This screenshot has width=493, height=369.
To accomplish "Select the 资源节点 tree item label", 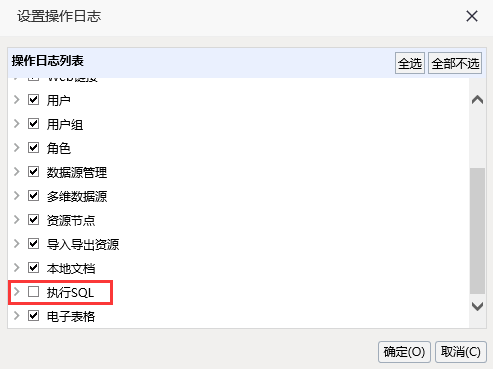I will 71,220.
